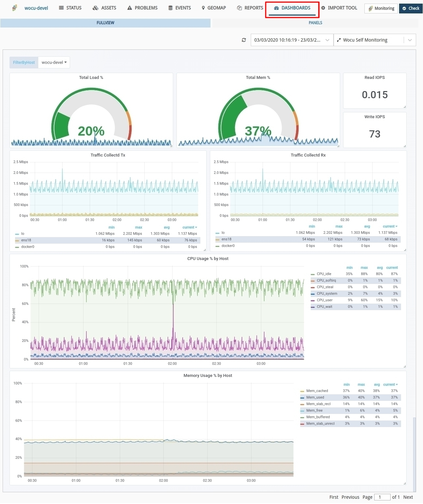Switch to the PANELS tab
Viewport: 423px width, 504px height.
click(x=316, y=23)
